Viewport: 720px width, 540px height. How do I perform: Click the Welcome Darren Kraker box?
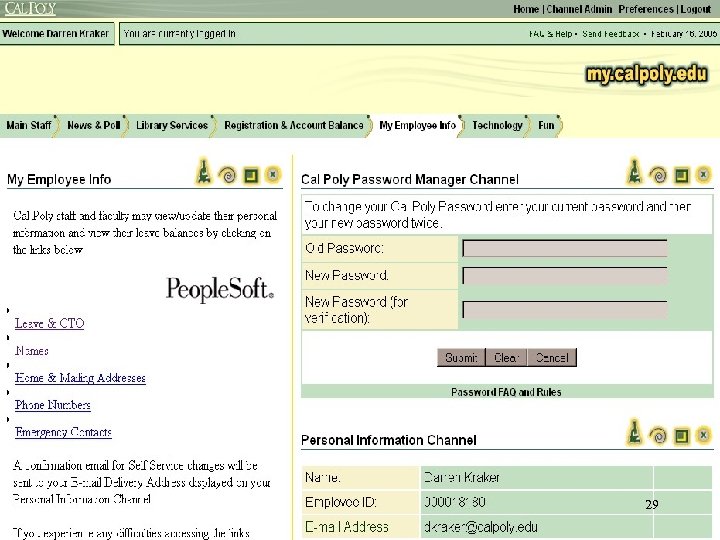(x=57, y=34)
